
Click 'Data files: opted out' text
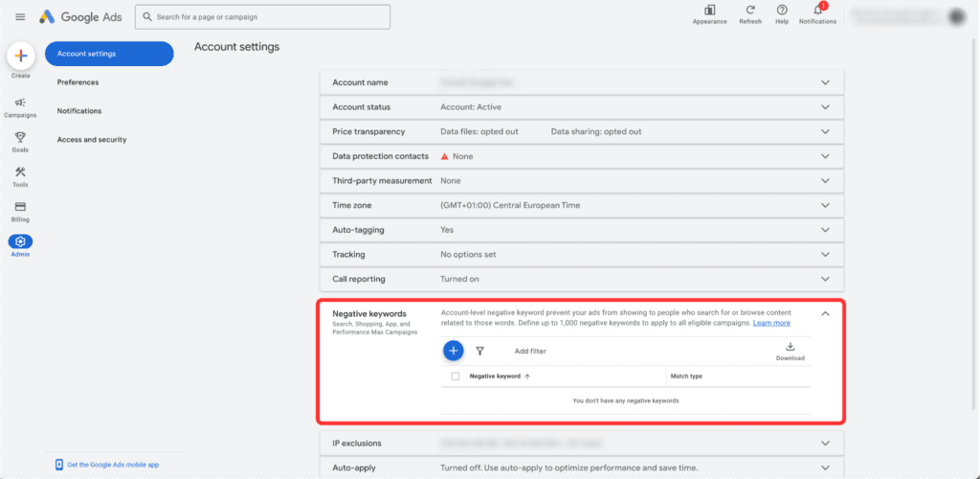(479, 132)
